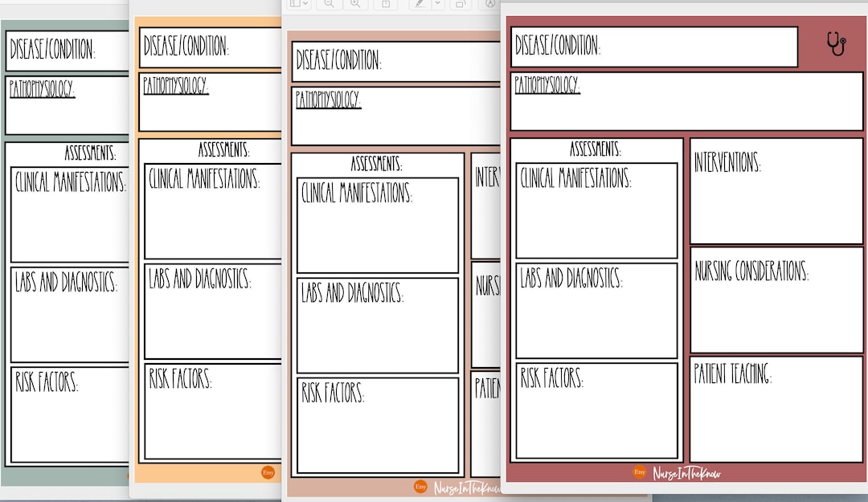
Task: Select "RISK FACTORS:" in the pink template
Action: 333,393
